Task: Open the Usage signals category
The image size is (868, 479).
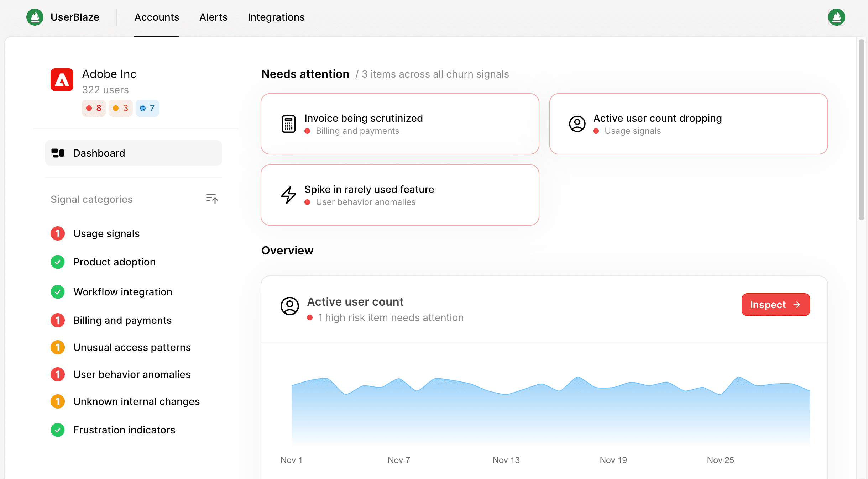Action: pos(106,233)
